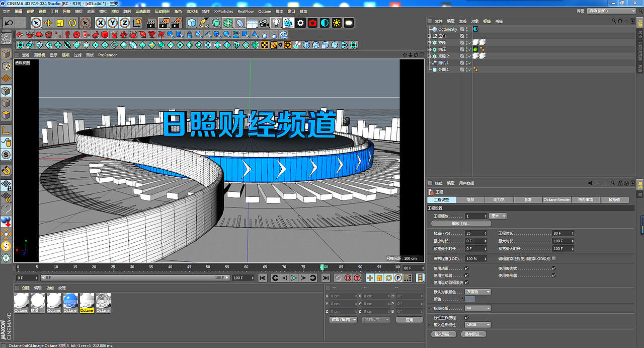644x348 pixels.
Task: Render the active view clapperboard icon
Action: point(151,23)
